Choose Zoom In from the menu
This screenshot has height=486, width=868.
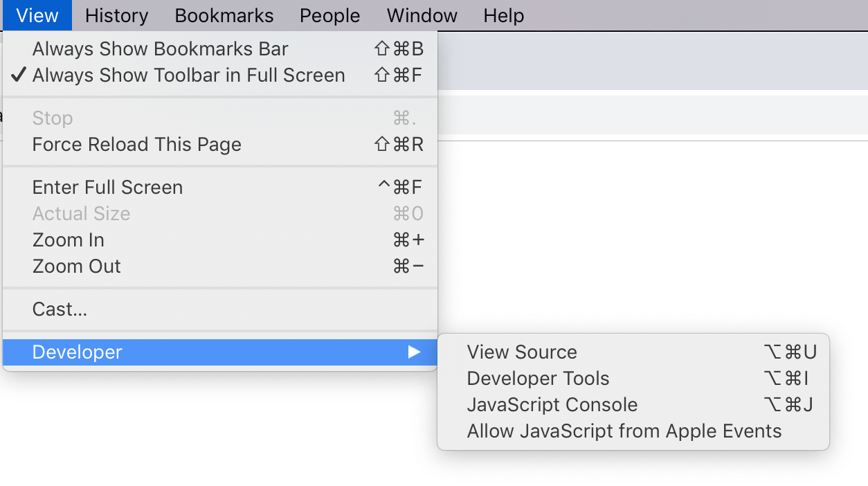(68, 240)
